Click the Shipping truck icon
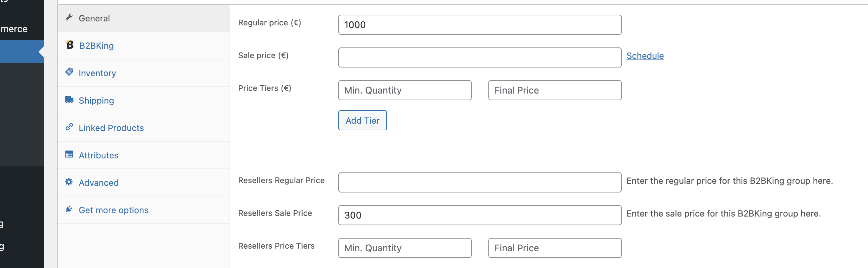This screenshot has width=868, height=268. point(69,100)
